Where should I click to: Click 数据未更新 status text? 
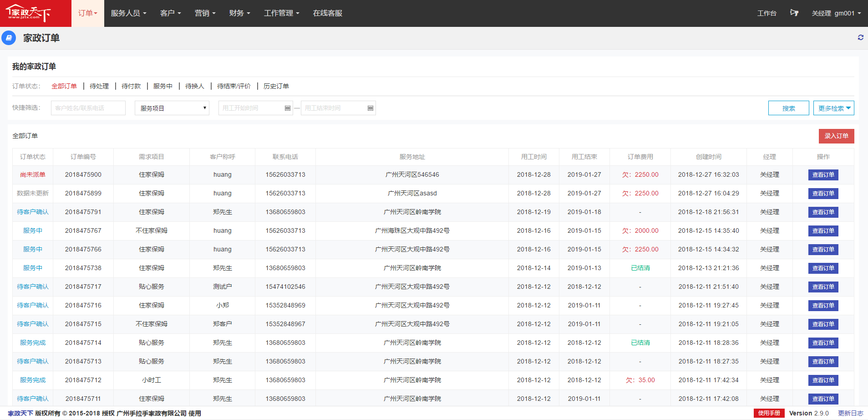click(33, 193)
